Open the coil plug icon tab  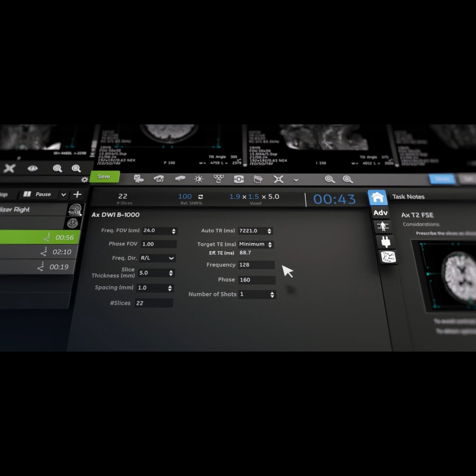(x=385, y=242)
